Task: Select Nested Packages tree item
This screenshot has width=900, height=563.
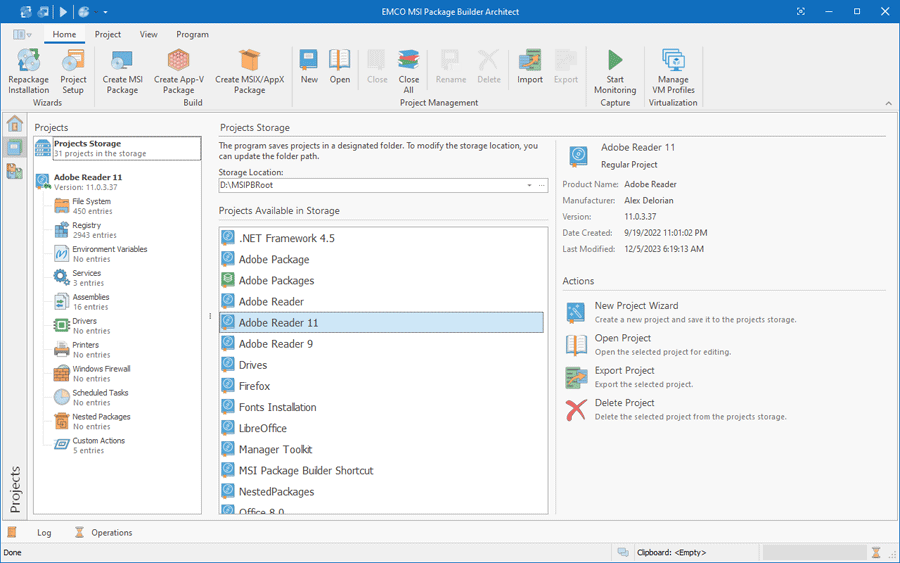Action: tap(92, 421)
